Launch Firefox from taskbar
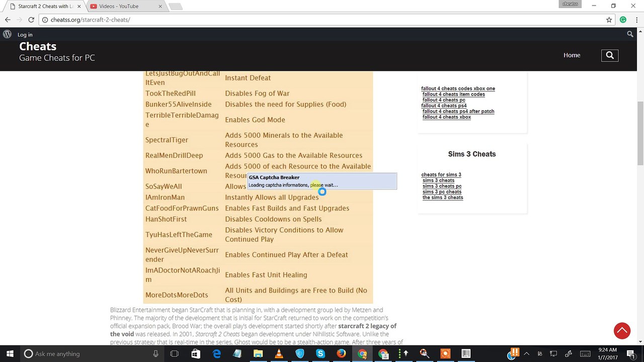The width and height of the screenshot is (644, 362). click(x=342, y=353)
